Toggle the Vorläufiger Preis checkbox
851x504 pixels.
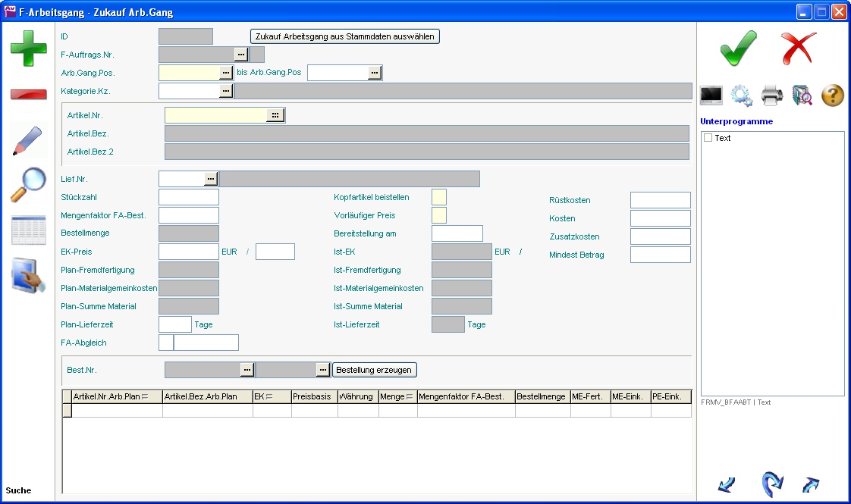click(438, 215)
